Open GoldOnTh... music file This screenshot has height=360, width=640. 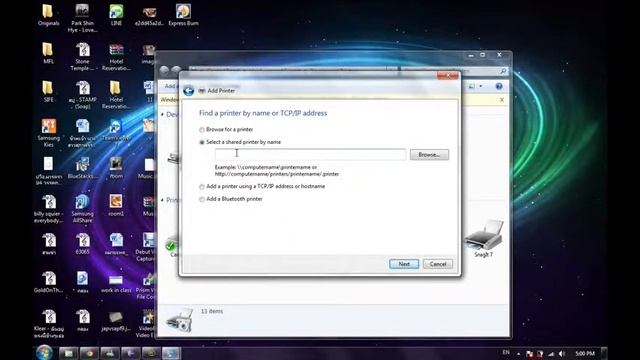pos(48,282)
